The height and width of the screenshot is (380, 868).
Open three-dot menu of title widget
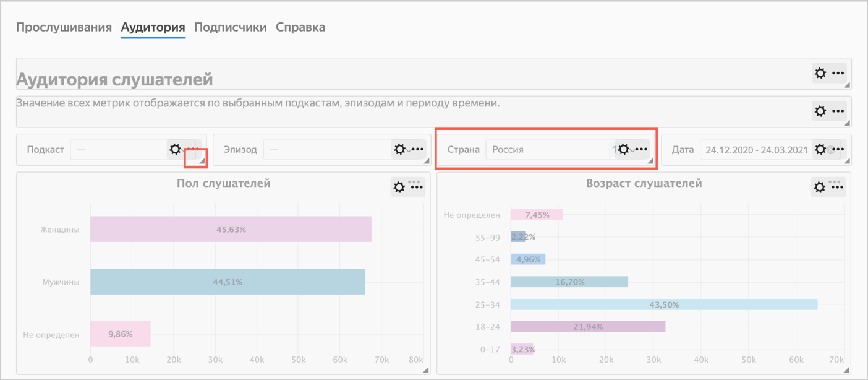click(x=838, y=73)
